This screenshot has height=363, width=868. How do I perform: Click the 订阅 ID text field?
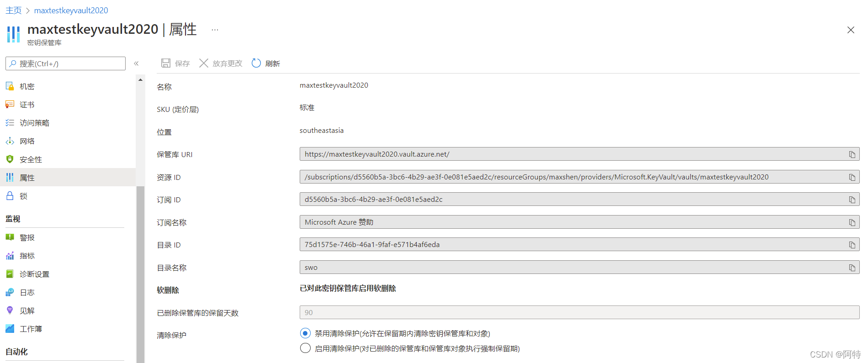[x=579, y=199]
